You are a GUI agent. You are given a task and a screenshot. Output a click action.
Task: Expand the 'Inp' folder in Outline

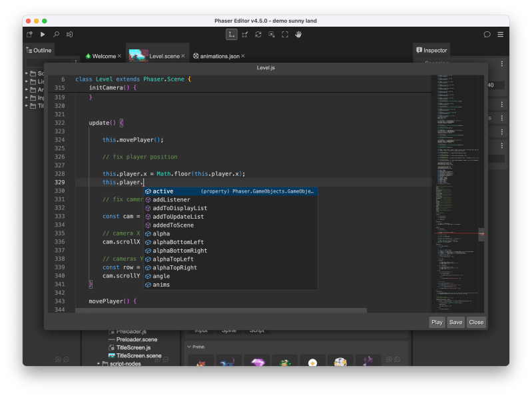point(27,98)
